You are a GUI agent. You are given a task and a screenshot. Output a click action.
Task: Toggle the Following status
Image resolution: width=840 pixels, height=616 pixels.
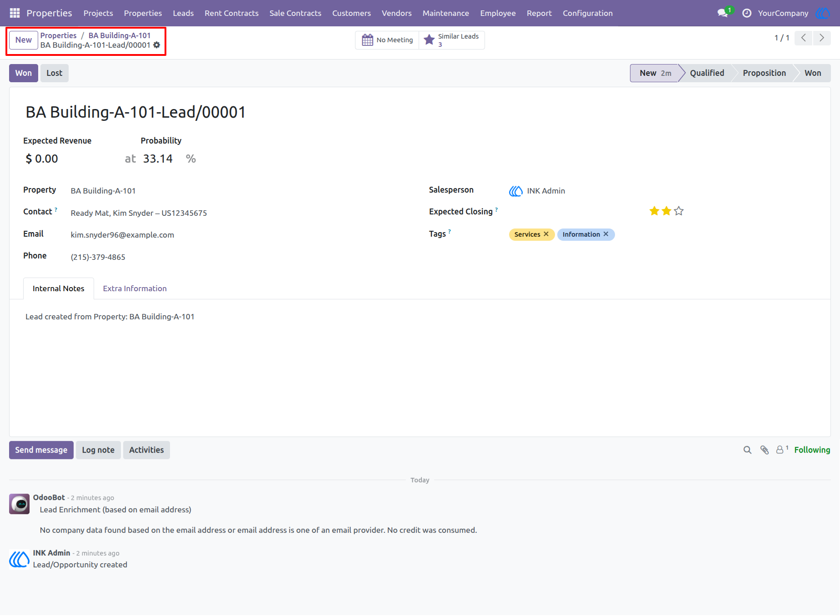pos(812,450)
